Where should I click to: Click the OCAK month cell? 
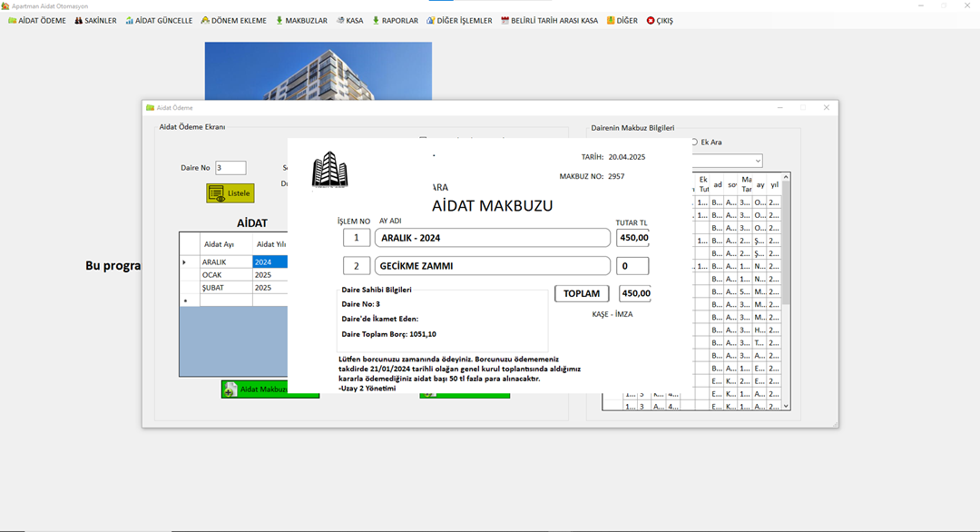[x=225, y=274]
